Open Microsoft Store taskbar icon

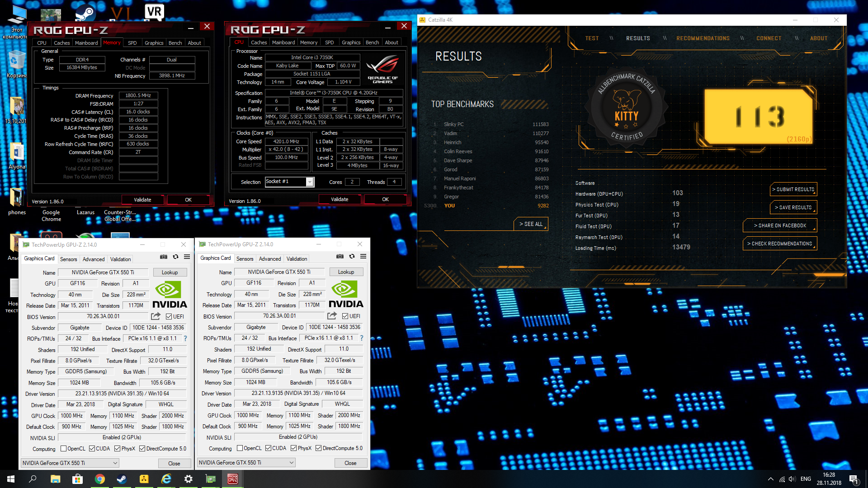(77, 479)
